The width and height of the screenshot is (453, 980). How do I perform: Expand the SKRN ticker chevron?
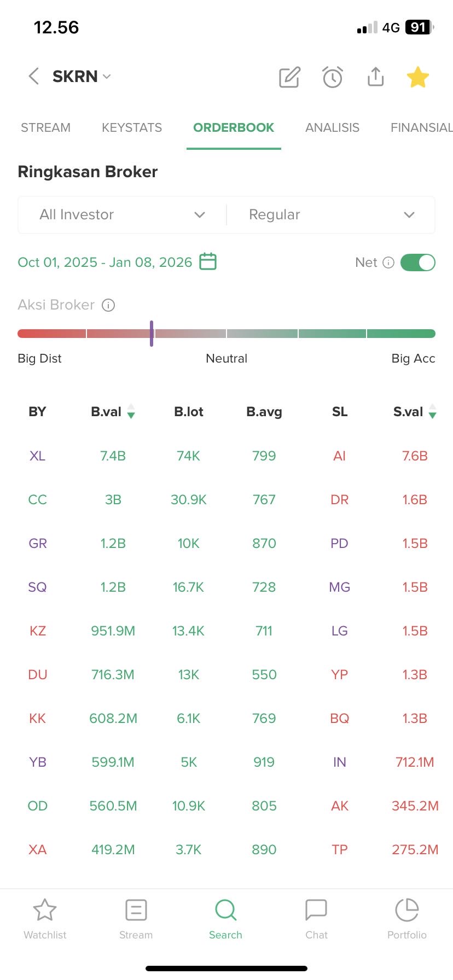pyautogui.click(x=107, y=77)
